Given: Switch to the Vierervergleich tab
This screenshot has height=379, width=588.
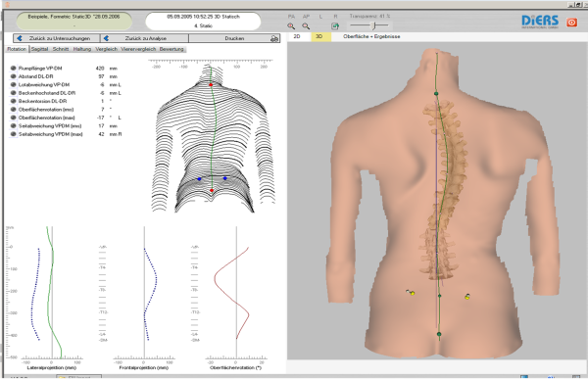Looking at the screenshot, I should pos(138,49).
